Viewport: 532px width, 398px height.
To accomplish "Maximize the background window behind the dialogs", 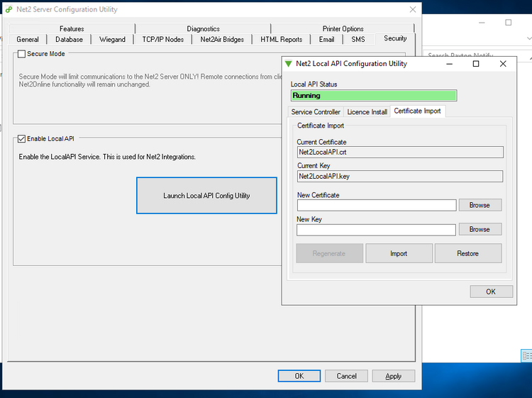I will pos(509,23).
